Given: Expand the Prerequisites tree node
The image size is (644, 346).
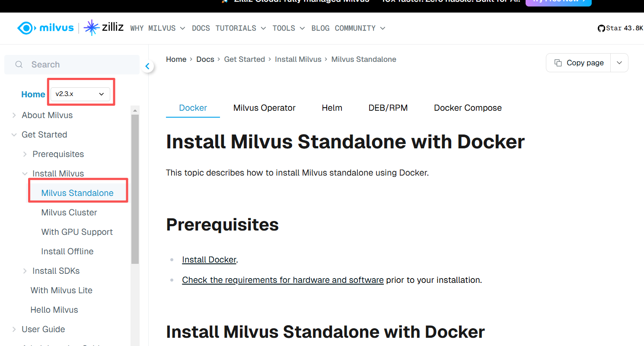Looking at the screenshot, I should point(25,154).
